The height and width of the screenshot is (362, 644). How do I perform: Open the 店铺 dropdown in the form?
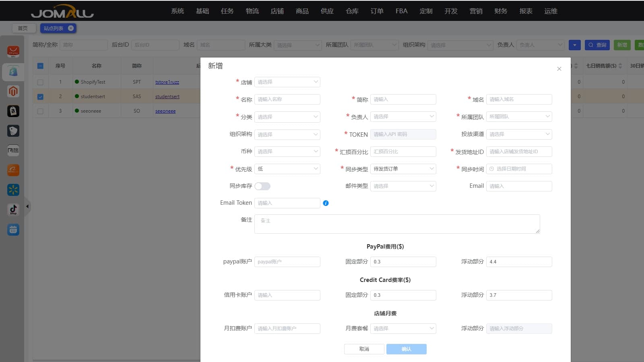287,82
